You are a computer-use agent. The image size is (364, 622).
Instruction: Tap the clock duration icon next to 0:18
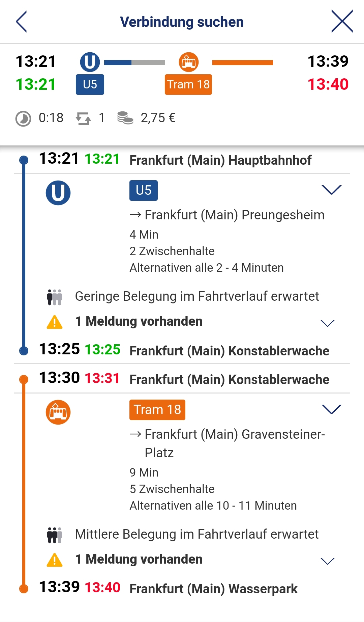pyautogui.click(x=23, y=119)
